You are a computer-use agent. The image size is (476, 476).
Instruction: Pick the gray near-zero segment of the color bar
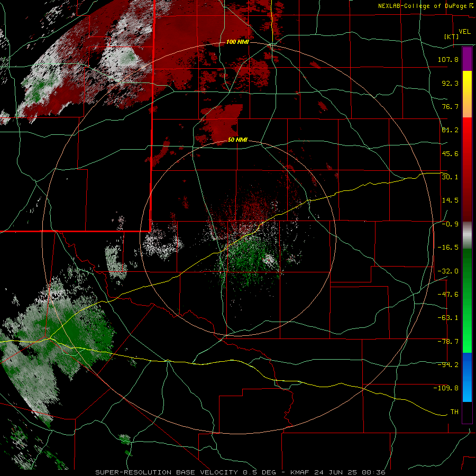pos(467,235)
